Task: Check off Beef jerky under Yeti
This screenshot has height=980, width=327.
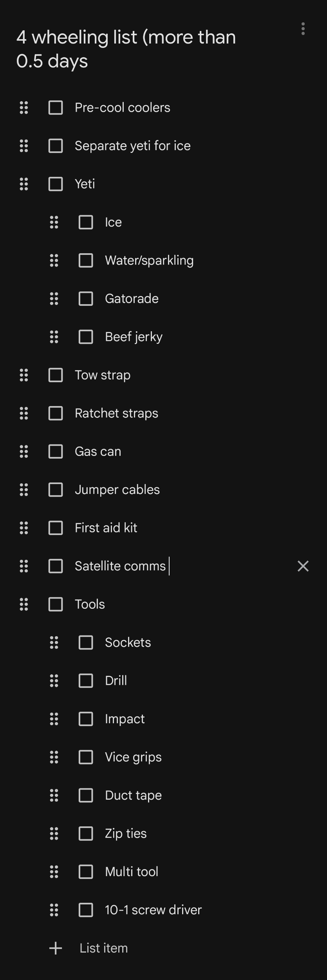Action: point(85,336)
